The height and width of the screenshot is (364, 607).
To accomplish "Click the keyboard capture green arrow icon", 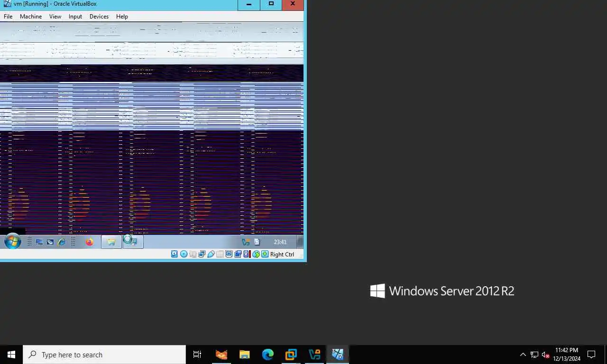I will pos(265,254).
